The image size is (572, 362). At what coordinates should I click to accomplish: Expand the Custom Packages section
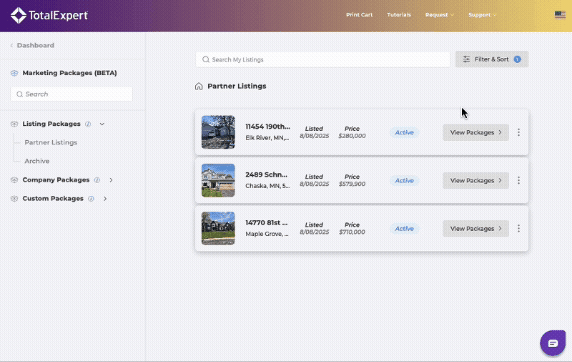point(105,199)
